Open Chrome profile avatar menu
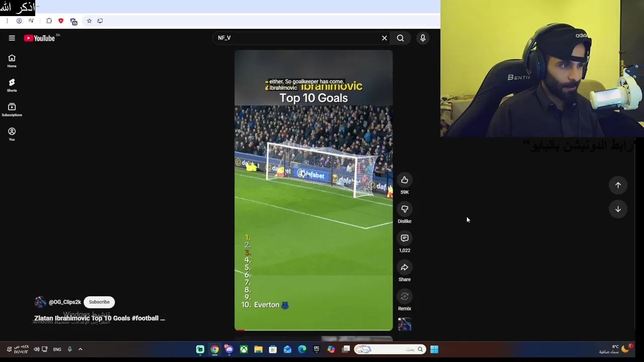This screenshot has height=362, width=644. pyautogui.click(x=19, y=21)
